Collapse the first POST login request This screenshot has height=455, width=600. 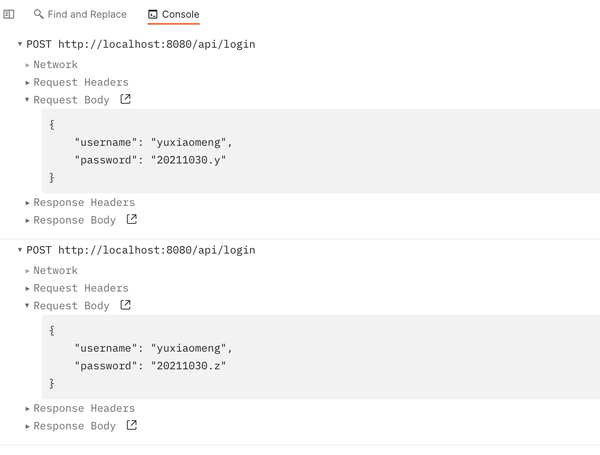tap(20, 44)
